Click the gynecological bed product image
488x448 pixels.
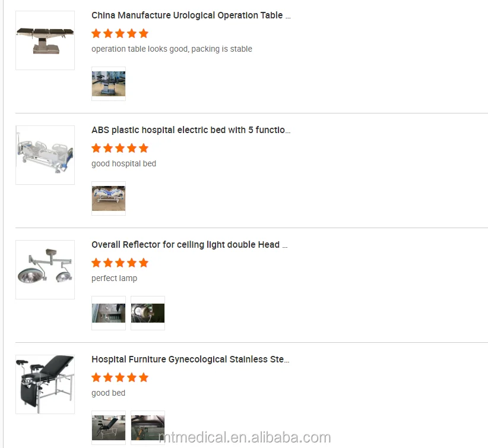45,384
